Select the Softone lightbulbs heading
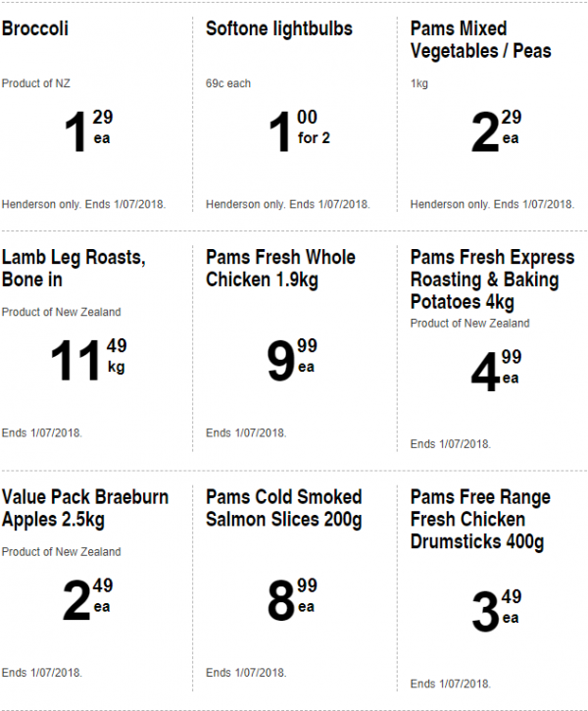This screenshot has width=588, height=711. click(279, 29)
